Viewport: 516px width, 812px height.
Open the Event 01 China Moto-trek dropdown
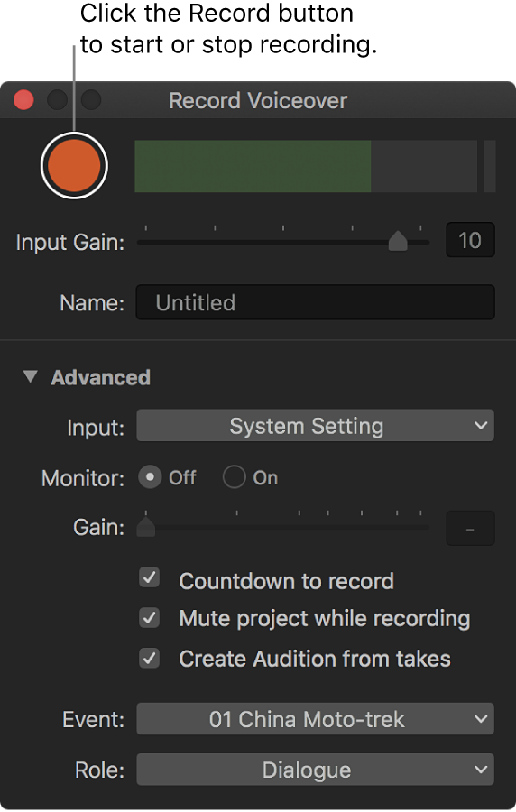pos(315,719)
